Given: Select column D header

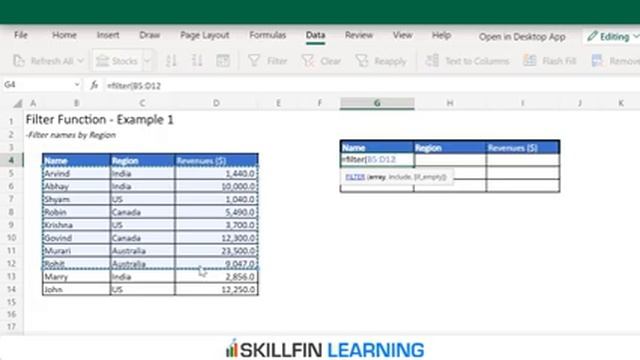Looking at the screenshot, I should 216,103.
